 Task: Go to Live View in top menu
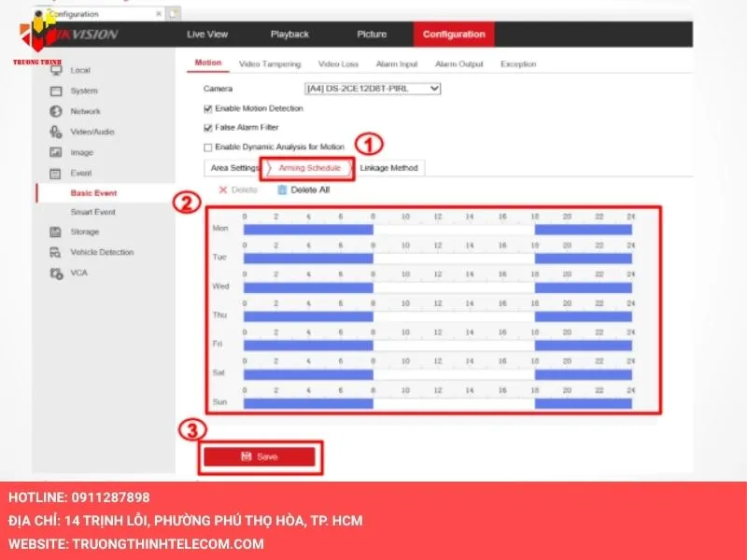pos(207,35)
